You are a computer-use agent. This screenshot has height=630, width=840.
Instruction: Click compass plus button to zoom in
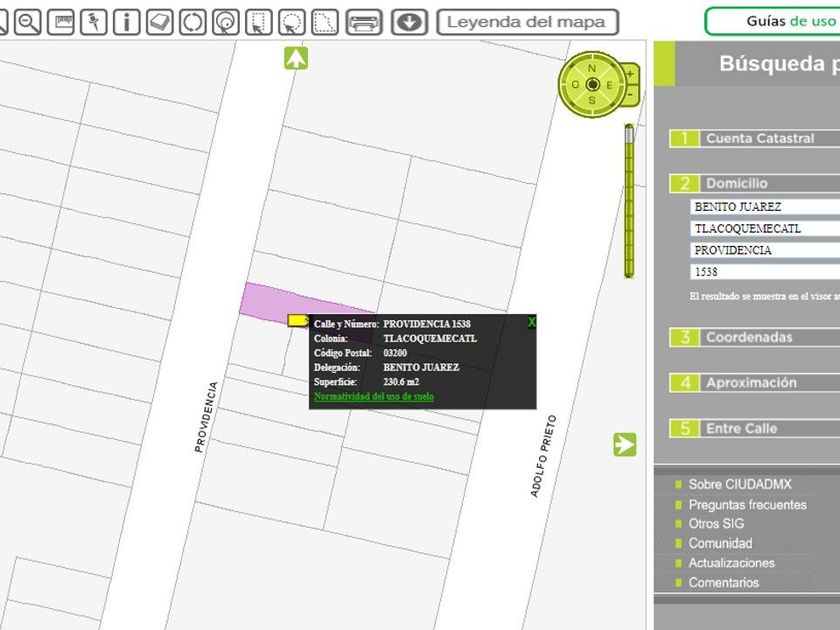[630, 75]
